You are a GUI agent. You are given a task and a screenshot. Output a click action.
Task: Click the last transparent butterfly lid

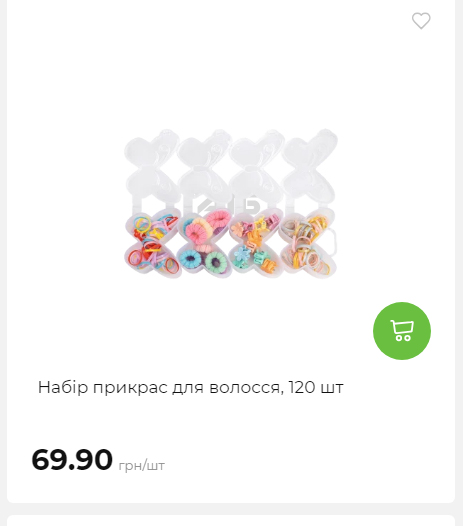pyautogui.click(x=309, y=167)
